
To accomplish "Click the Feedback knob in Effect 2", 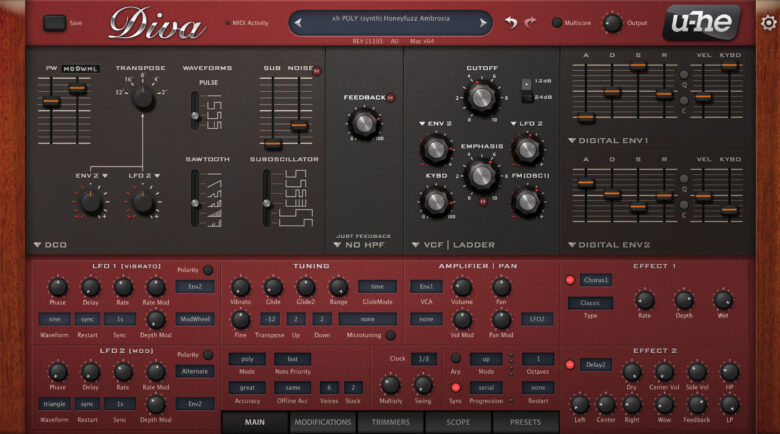I will [x=697, y=405].
